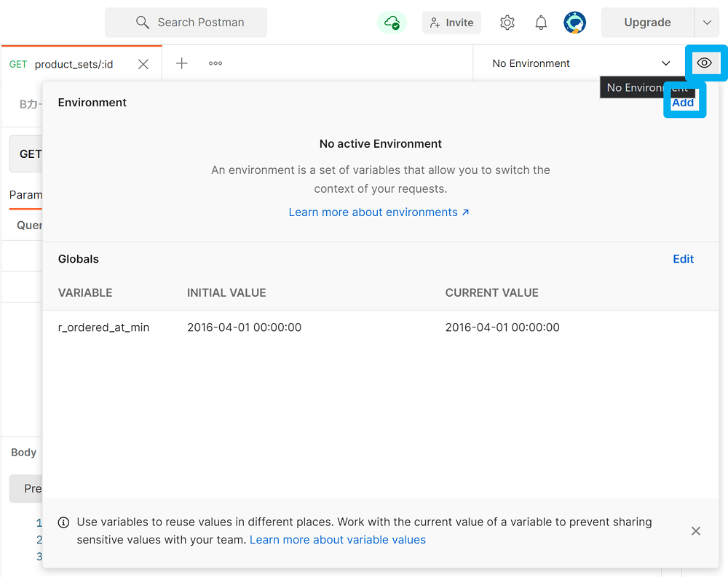Click the initial value 2016-04-01 00:00:00
The image size is (728, 577).
tap(244, 327)
